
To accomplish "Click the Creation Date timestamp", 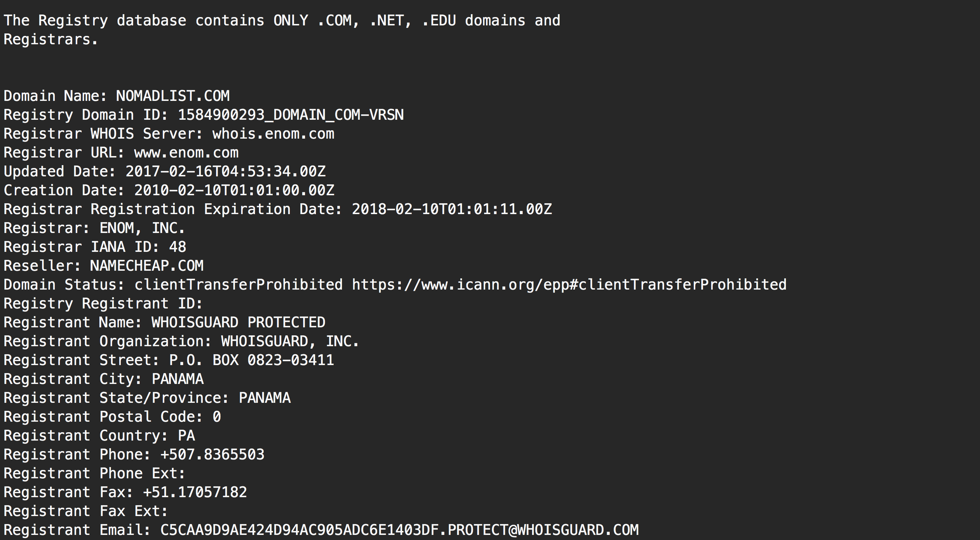I will pyautogui.click(x=234, y=190).
